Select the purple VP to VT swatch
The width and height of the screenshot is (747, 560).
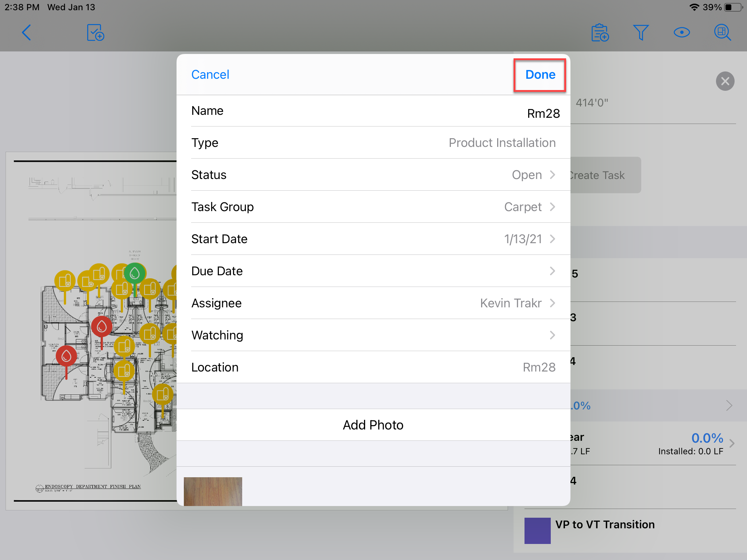537,530
